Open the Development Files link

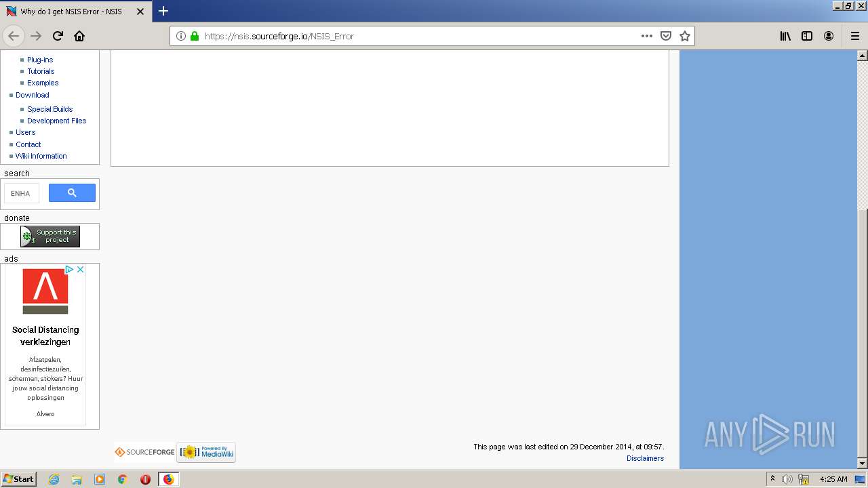click(57, 121)
